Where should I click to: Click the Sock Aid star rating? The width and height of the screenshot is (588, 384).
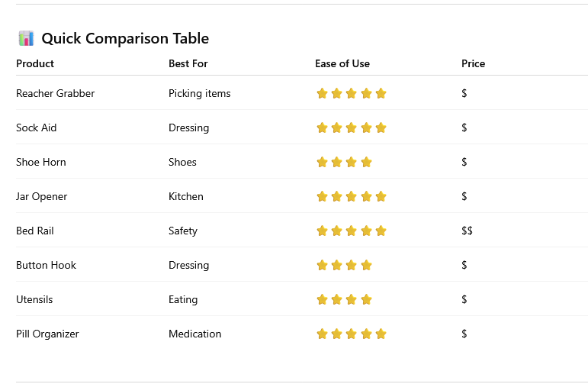point(352,127)
